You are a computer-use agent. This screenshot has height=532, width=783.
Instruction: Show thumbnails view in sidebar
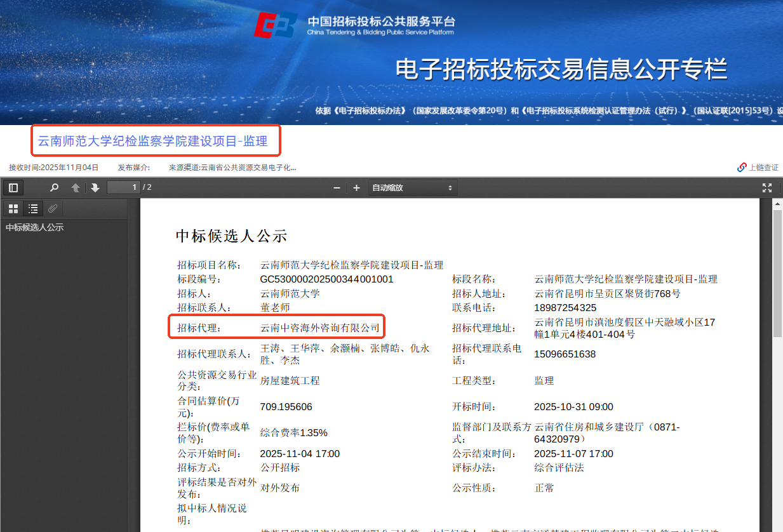point(13,208)
